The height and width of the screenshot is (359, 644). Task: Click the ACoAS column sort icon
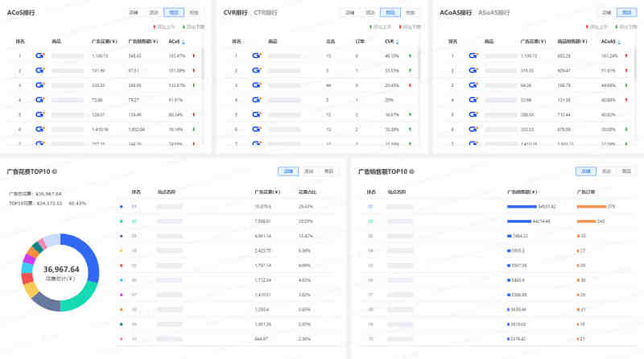click(x=619, y=42)
